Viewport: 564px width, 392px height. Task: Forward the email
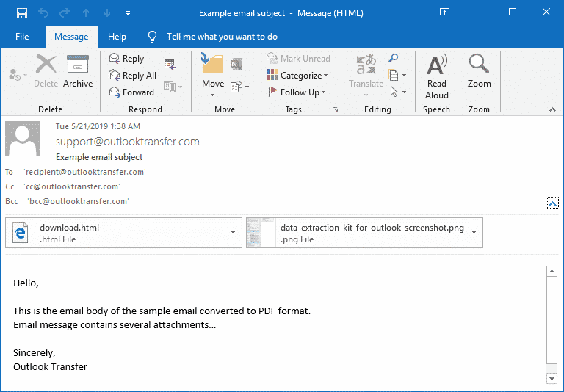131,92
